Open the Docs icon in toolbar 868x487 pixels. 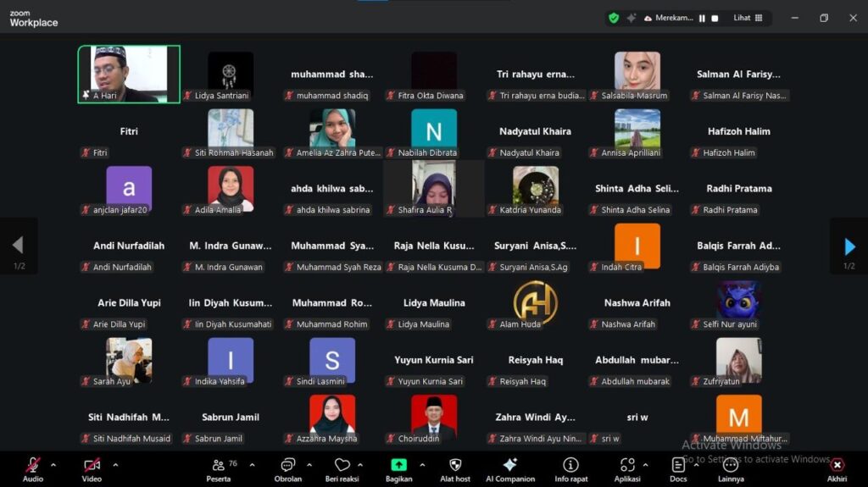[678, 466]
